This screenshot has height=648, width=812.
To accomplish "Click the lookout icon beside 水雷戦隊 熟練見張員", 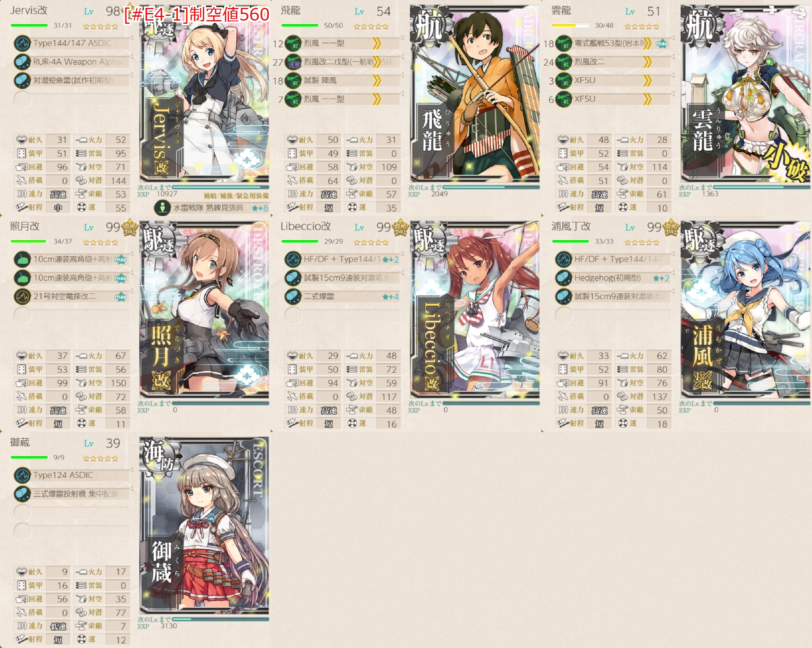I will tap(162, 208).
